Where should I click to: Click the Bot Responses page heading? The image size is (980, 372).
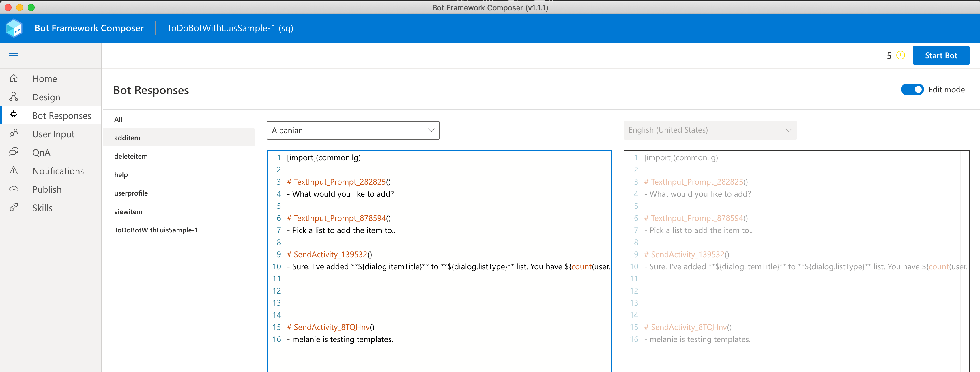pyautogui.click(x=151, y=90)
